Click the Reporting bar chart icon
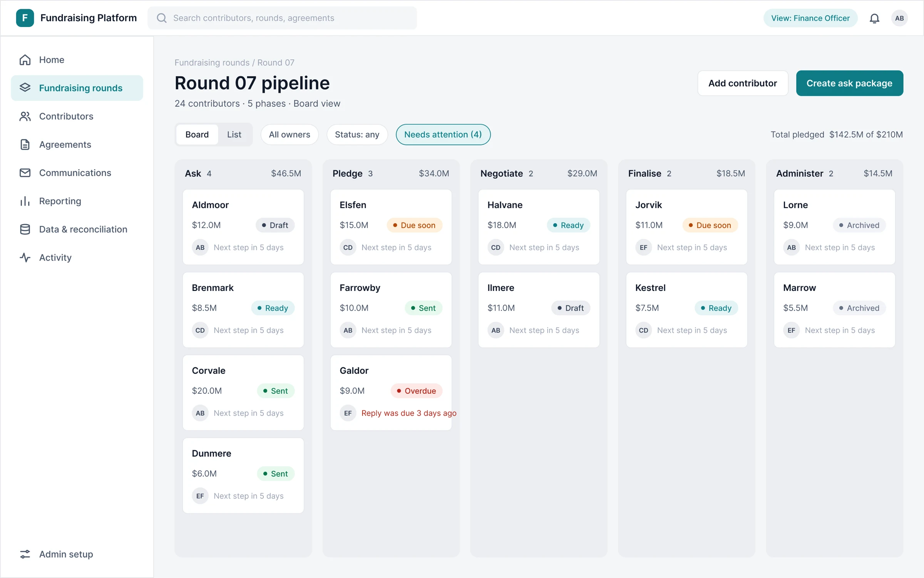924x578 pixels. pyautogui.click(x=25, y=201)
